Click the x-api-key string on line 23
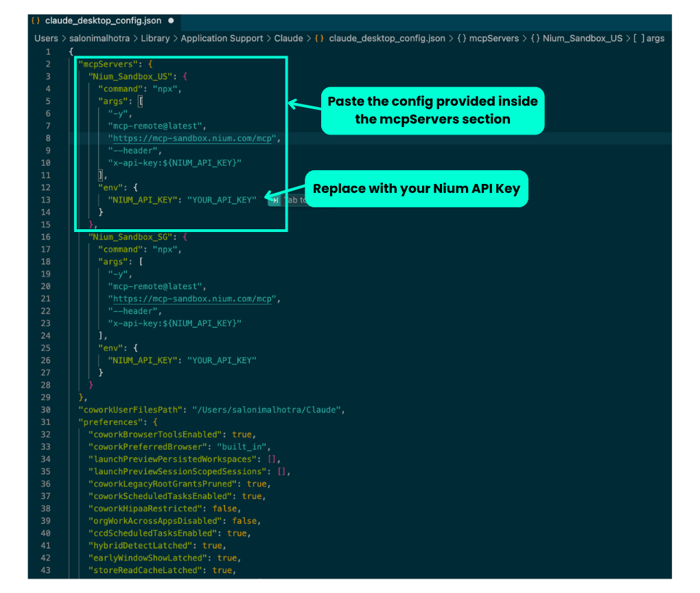 click(174, 323)
